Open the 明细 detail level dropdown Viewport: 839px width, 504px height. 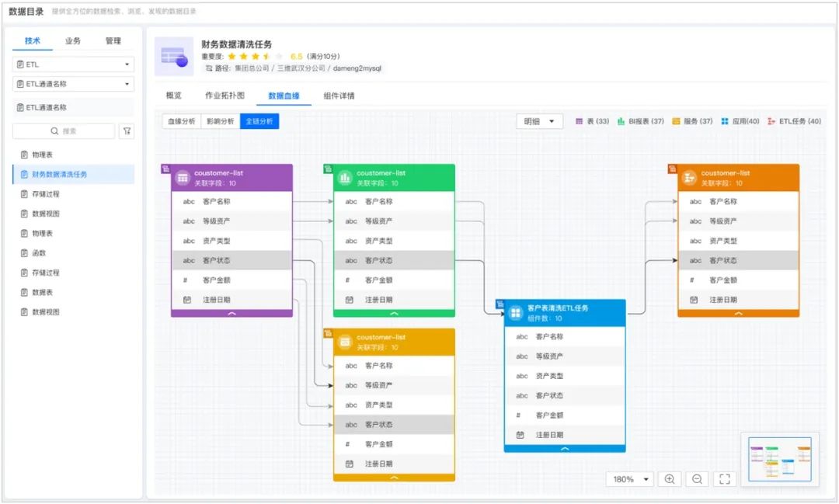coord(539,121)
